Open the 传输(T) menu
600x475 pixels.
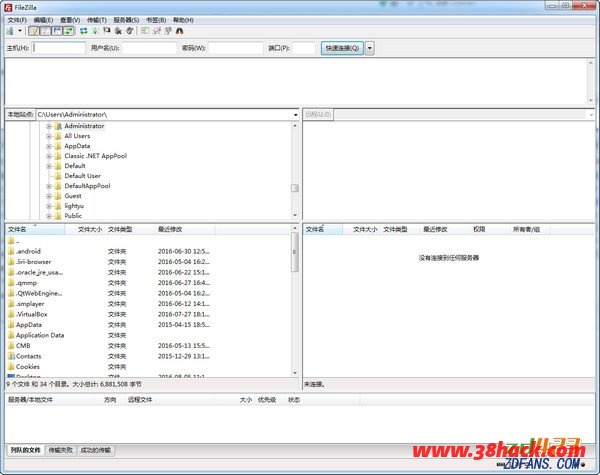96,20
